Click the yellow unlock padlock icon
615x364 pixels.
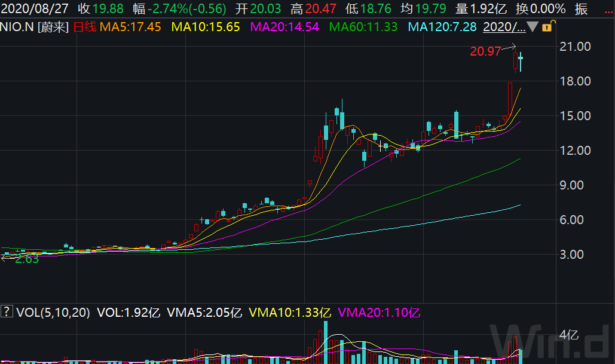[x=547, y=26]
